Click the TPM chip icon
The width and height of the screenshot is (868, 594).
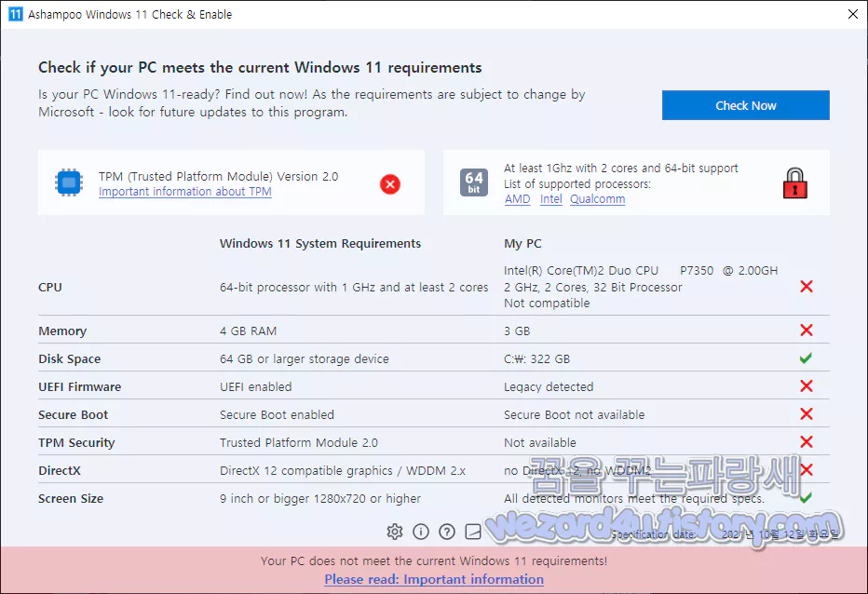[x=69, y=182]
